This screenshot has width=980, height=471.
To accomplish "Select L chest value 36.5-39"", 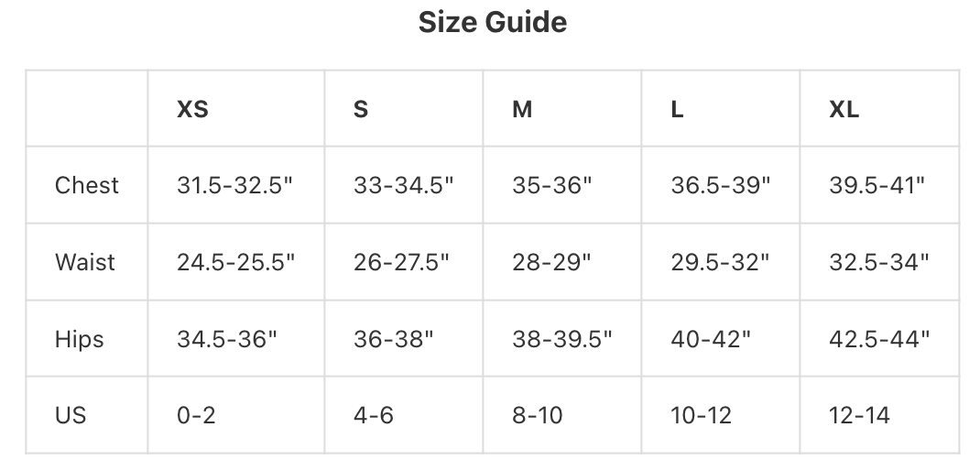I will point(721,185).
